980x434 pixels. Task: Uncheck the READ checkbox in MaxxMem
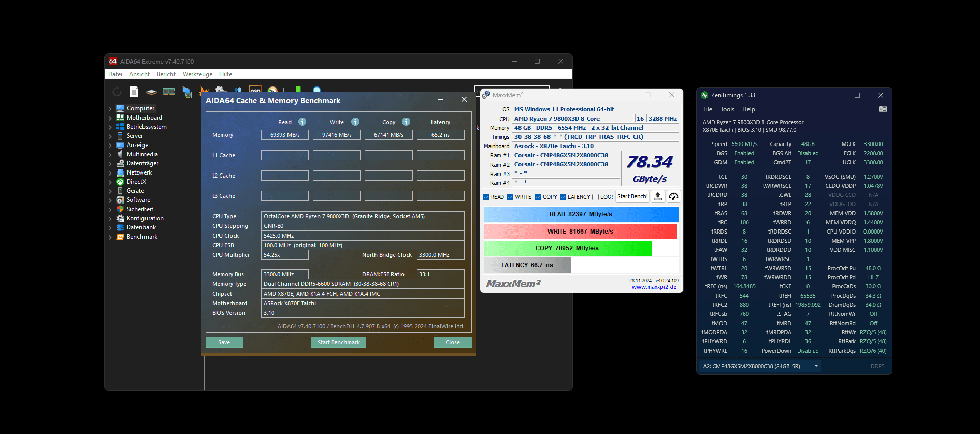tap(486, 197)
